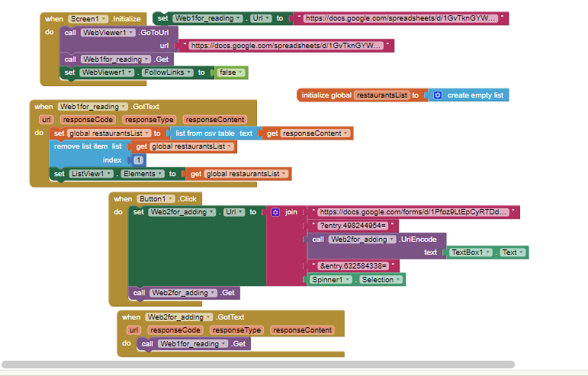Image resolution: width=588 pixels, height=376 pixels.
Task: Click responseCode parameter in Web1for_reading GotText
Action: [88, 120]
